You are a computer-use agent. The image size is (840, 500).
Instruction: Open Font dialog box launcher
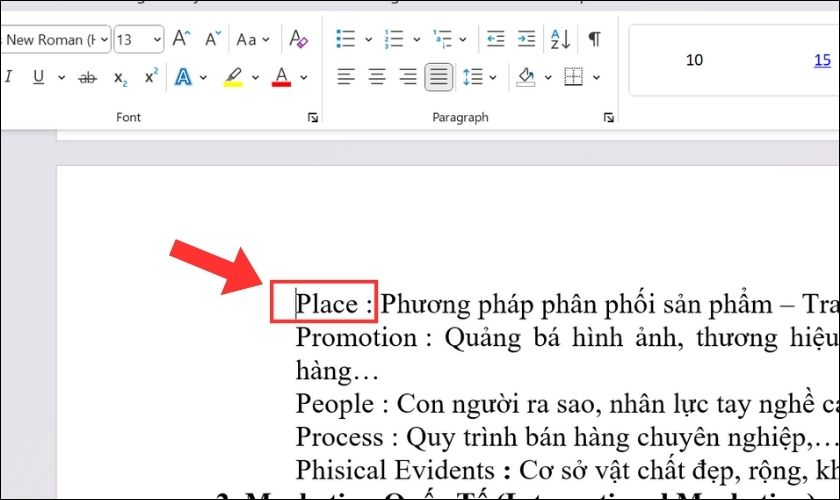pos(313,117)
